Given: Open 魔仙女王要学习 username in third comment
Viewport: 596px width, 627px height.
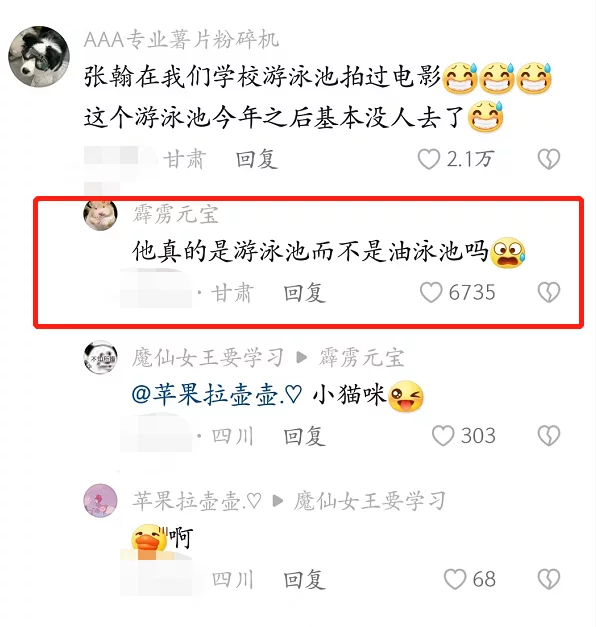Looking at the screenshot, I should (x=208, y=357).
